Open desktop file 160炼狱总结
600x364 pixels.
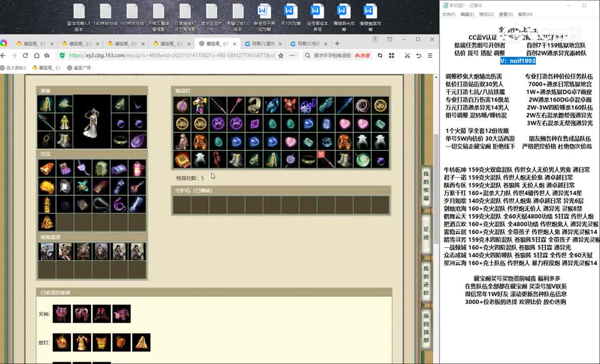(x=132, y=15)
